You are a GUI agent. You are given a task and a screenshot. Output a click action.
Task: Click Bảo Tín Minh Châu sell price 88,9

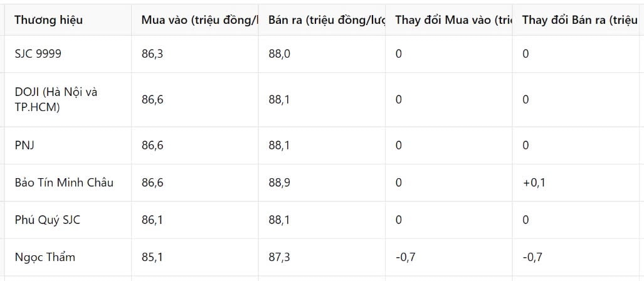(279, 183)
